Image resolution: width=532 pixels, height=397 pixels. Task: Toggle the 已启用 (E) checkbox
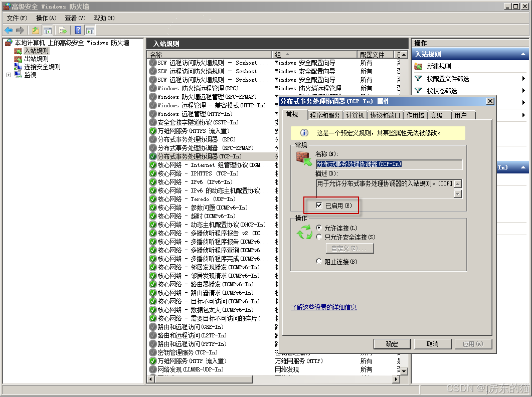click(319, 206)
